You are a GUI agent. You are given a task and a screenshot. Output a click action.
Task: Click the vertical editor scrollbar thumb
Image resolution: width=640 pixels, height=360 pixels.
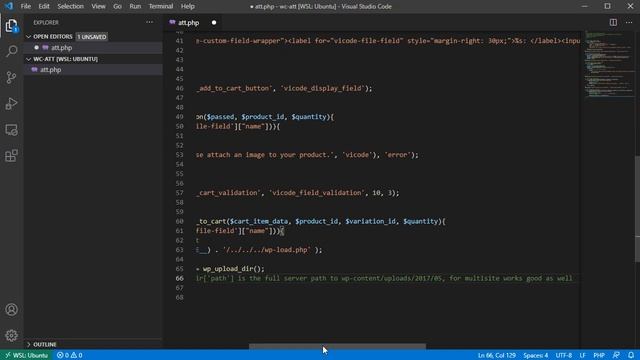(637, 208)
